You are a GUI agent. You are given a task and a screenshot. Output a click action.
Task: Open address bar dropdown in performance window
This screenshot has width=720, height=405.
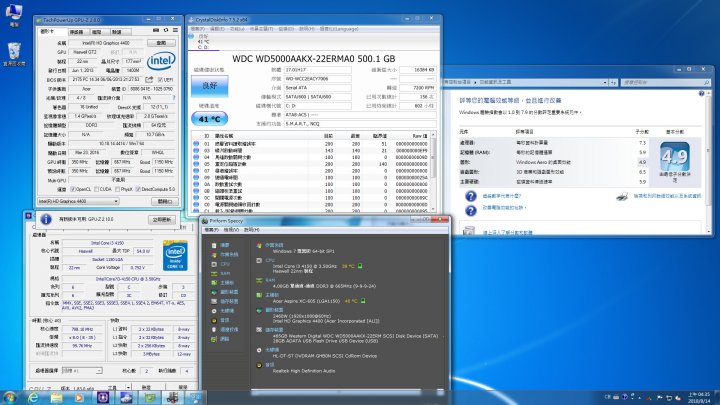click(605, 83)
